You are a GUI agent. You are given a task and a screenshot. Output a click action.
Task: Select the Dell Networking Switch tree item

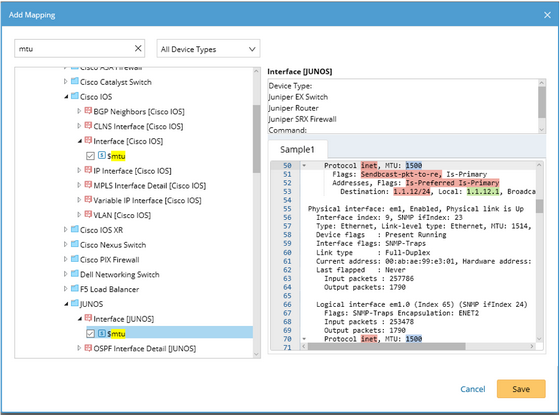[x=120, y=274]
